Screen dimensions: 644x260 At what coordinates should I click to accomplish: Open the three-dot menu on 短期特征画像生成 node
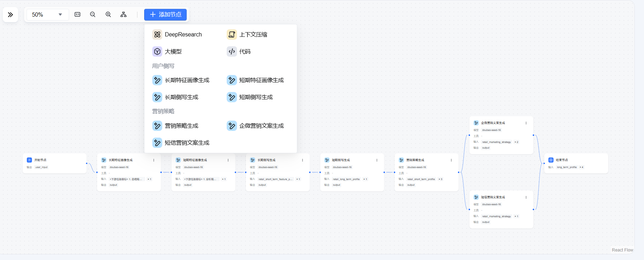click(x=228, y=160)
